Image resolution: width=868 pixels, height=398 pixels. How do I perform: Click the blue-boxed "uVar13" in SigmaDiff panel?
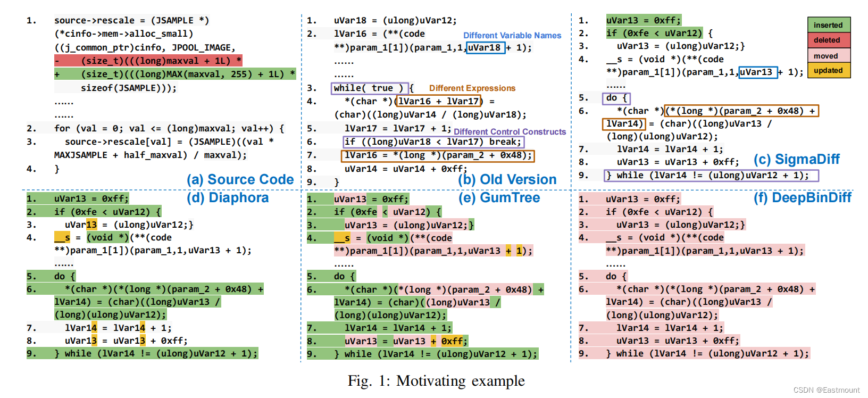coord(758,72)
